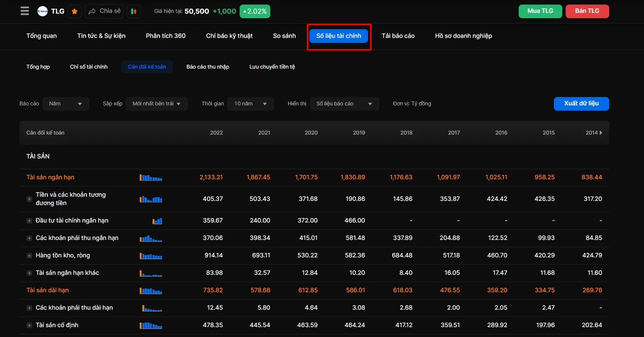Open Hồ sơ doanh nghiệp tab
The image size is (644, 337).
pos(463,36)
